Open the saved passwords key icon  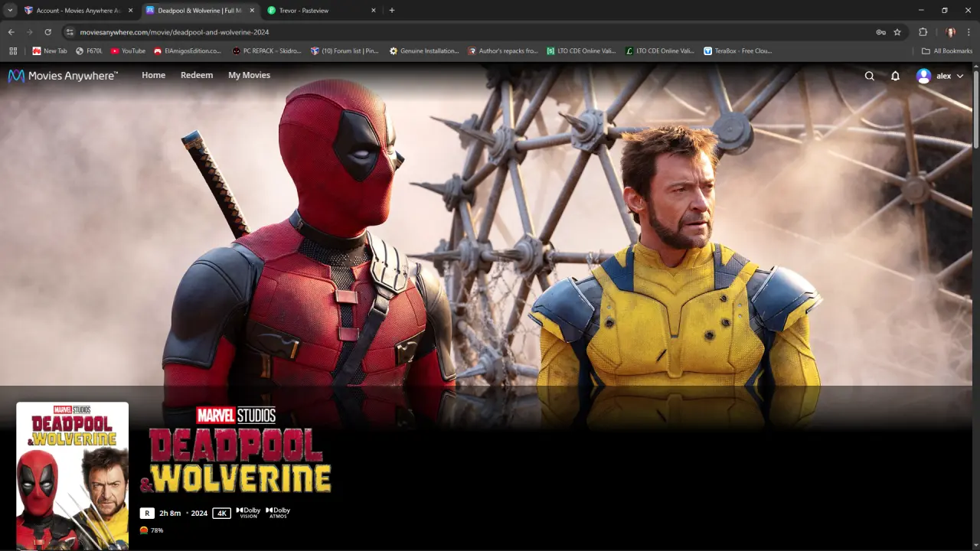[880, 32]
